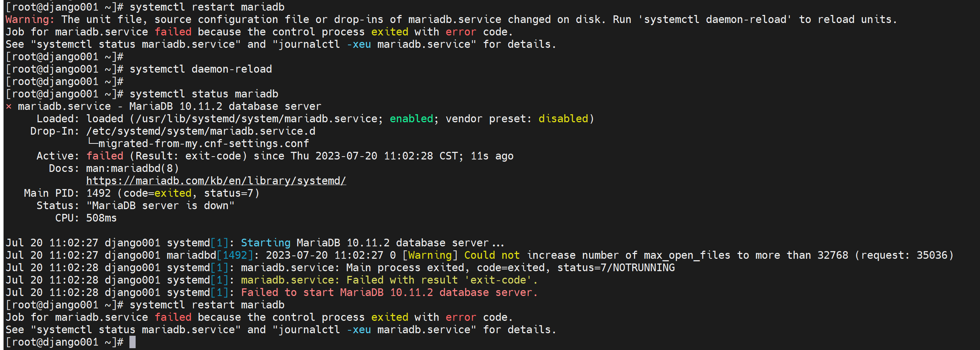Click "status=7/NOTRUNNING" in the journal output
The image size is (980, 350).
(x=615, y=268)
